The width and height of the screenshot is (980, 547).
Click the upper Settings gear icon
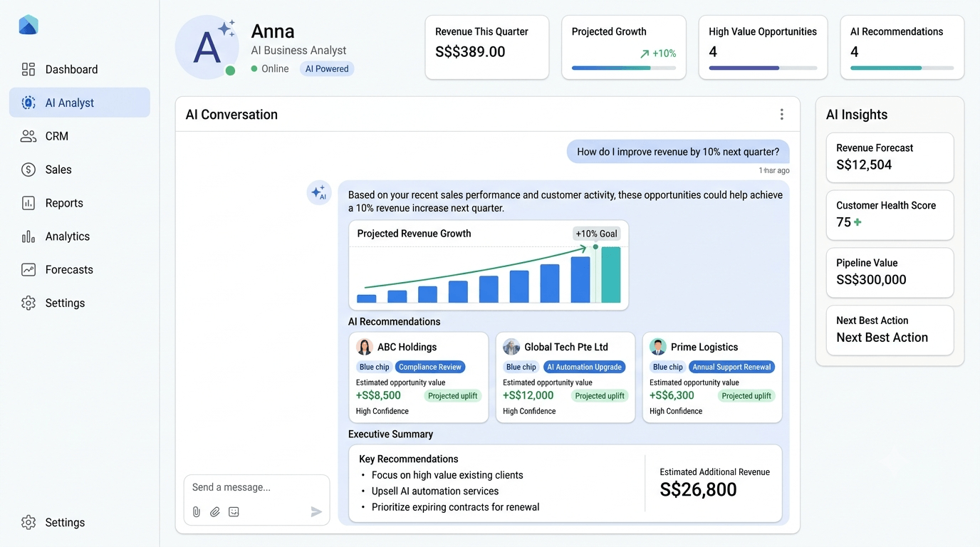(28, 303)
